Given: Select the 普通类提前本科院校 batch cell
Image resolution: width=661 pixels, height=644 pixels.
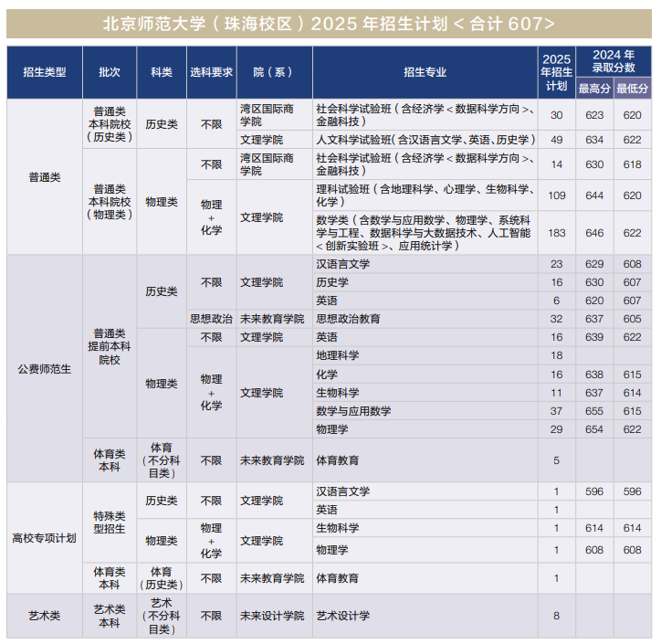Looking at the screenshot, I should [110, 347].
